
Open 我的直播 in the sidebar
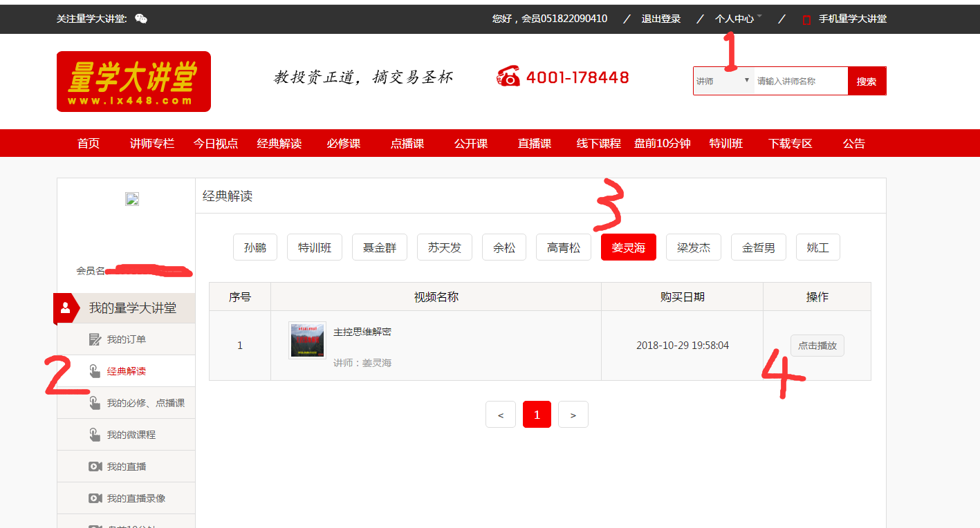(x=126, y=466)
